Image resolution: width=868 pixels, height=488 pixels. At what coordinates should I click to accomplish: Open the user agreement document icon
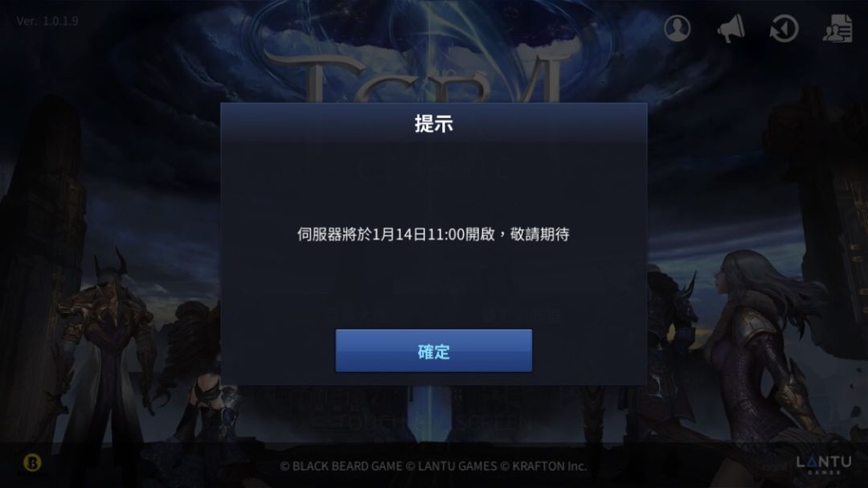837,28
